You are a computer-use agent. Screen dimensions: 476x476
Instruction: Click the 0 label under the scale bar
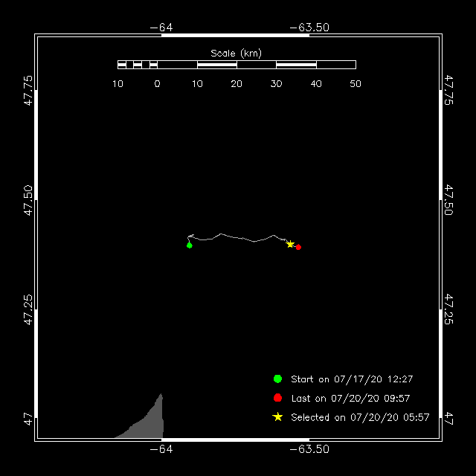(x=157, y=84)
